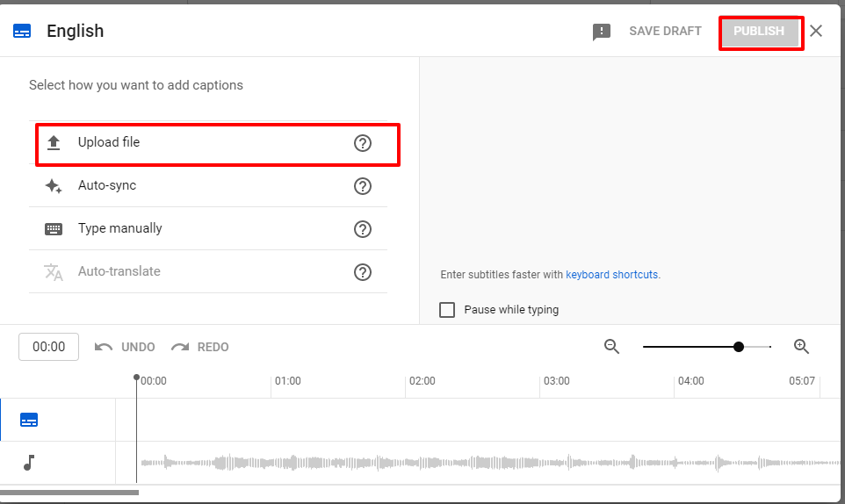Click the send feedback icon
Viewport: 845px width, 504px height.
[602, 32]
